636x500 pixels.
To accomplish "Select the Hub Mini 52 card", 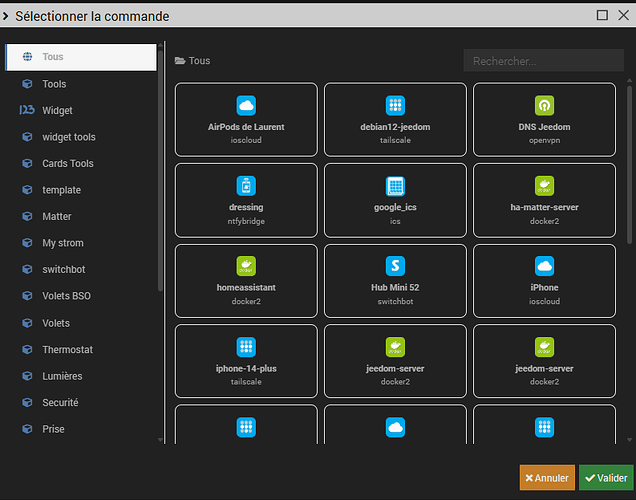I will 395,281.
